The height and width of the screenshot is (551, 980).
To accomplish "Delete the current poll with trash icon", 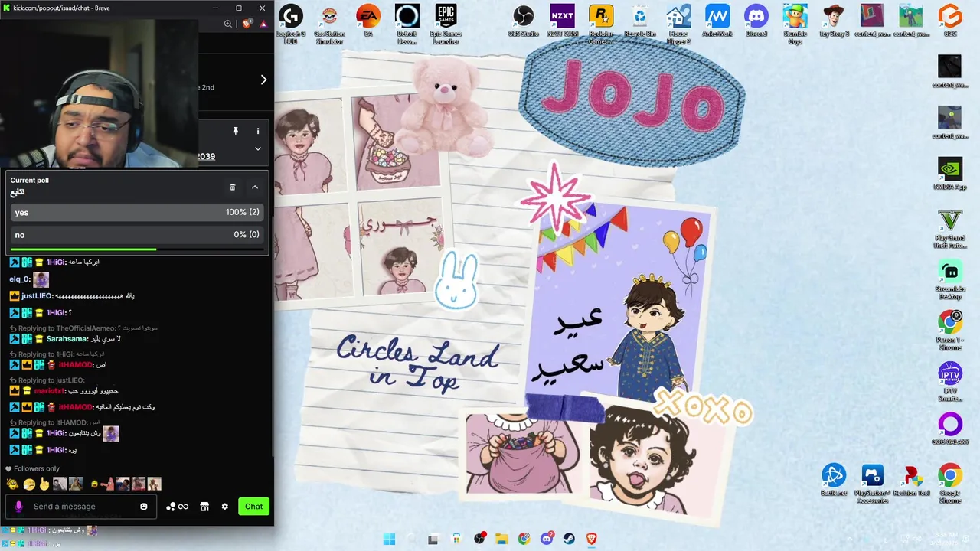I will click(x=233, y=187).
